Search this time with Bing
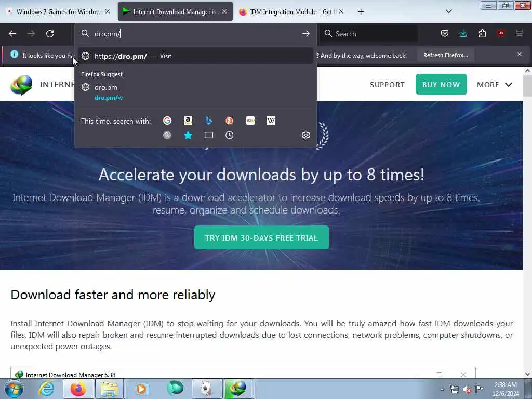Image resolution: width=532 pixels, height=399 pixels. point(209,121)
